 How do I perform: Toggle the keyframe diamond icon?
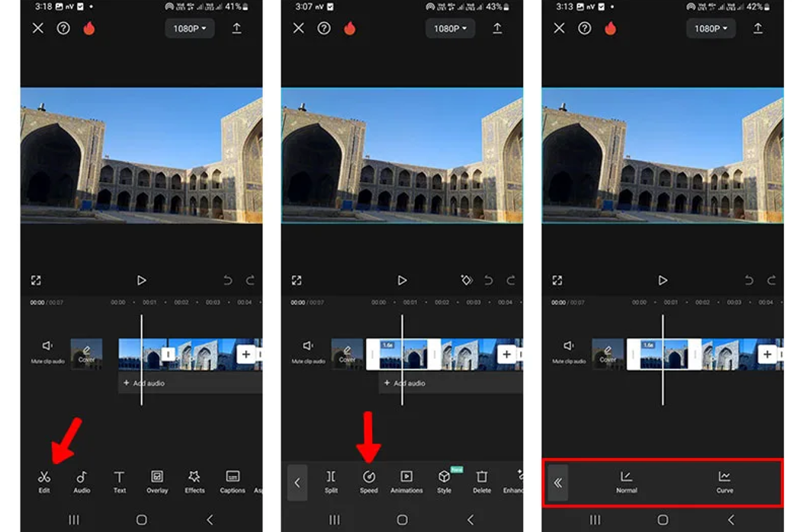(x=467, y=280)
